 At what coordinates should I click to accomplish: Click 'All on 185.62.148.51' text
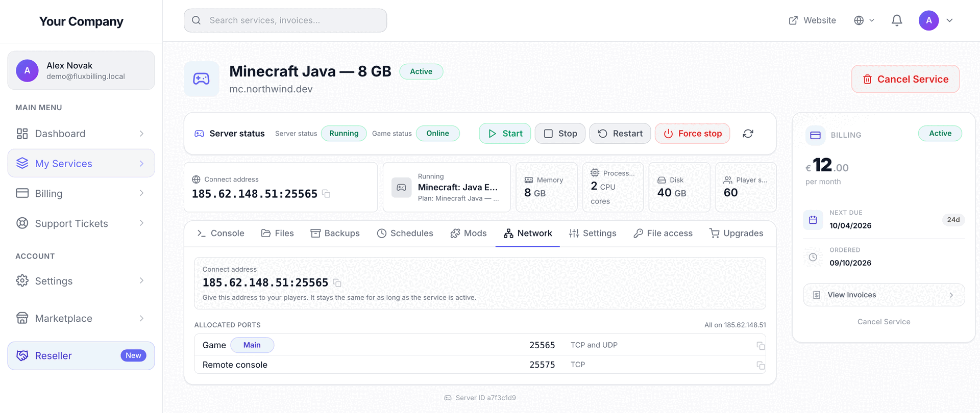pyautogui.click(x=735, y=325)
